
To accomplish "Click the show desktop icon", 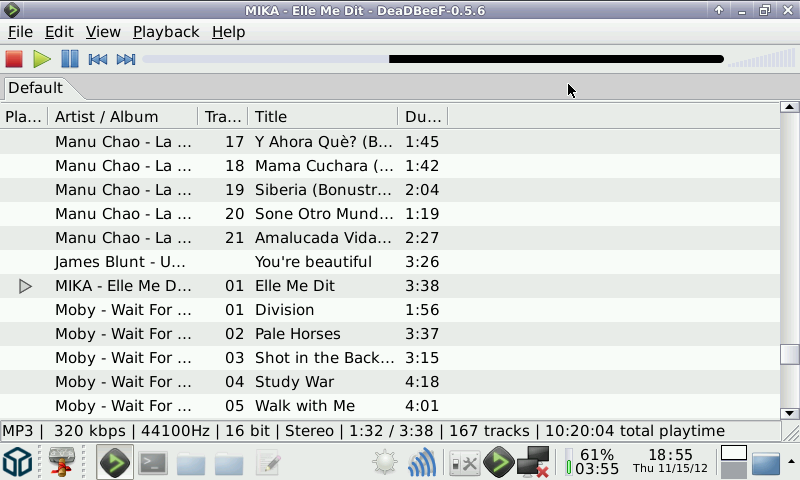I will click(766, 463).
